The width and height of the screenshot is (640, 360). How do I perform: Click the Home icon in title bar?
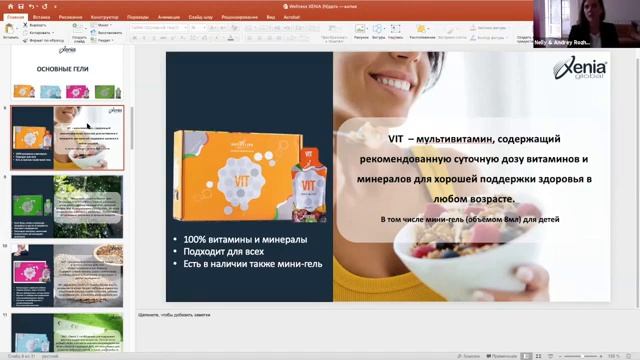pos(11,7)
